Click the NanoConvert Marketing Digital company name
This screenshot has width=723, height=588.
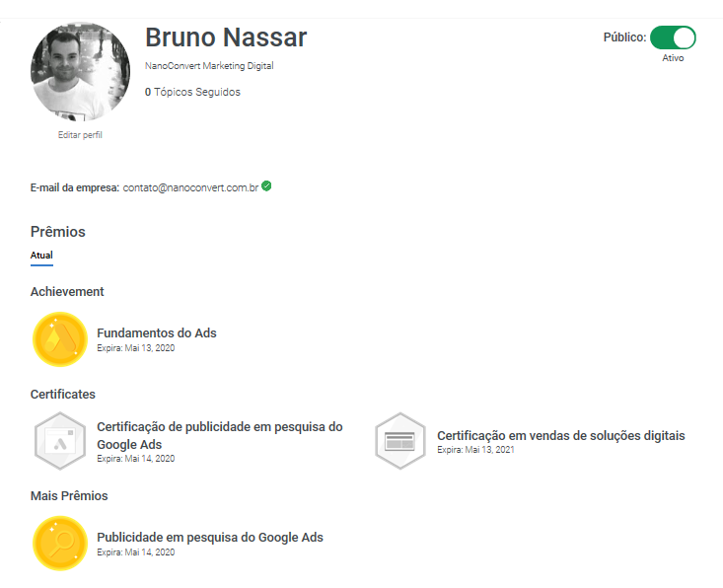[209, 66]
